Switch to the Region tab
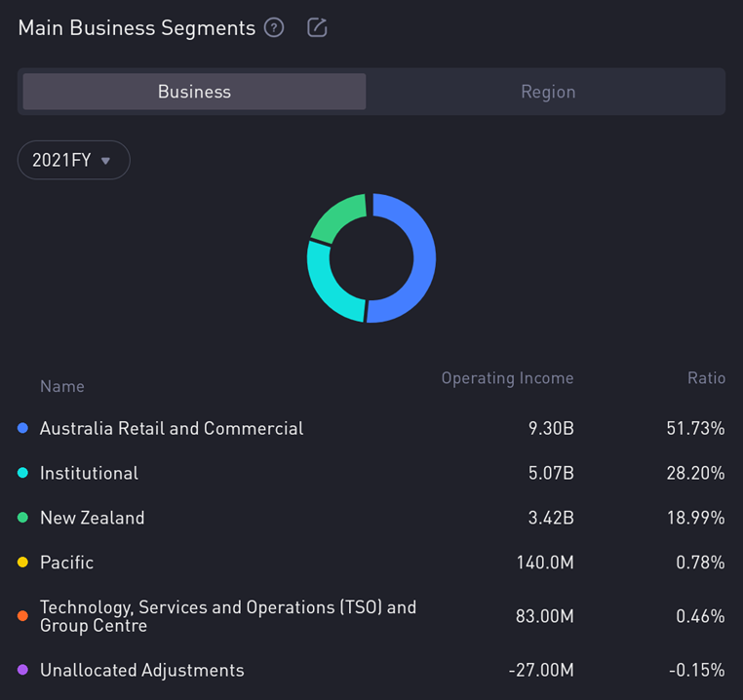This screenshot has height=700, width=743. pos(547,92)
